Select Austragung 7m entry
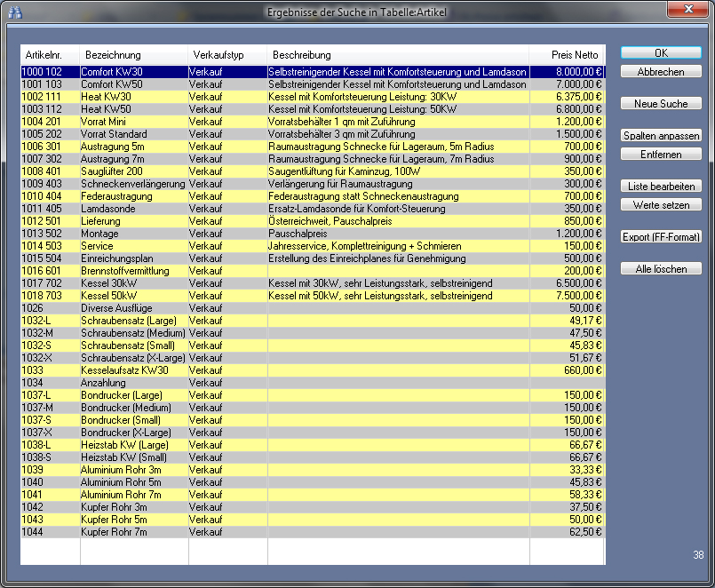This screenshot has height=588, width=715. (313, 159)
